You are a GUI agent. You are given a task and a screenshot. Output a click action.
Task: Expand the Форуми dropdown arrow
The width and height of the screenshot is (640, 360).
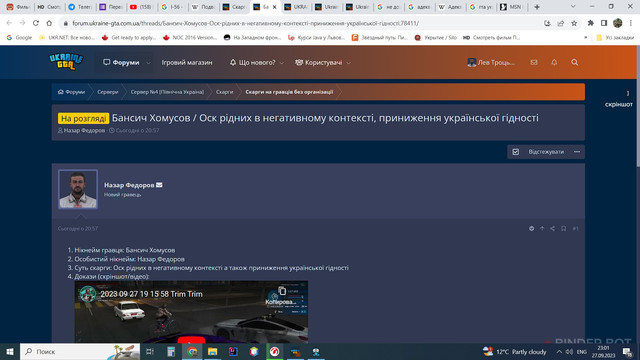148,63
